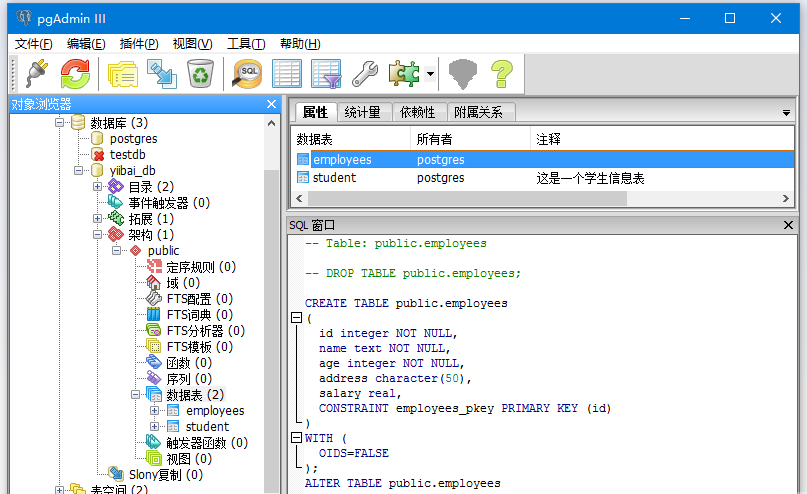This screenshot has height=494, width=807.
Task: Click the create object toolbar icon
Action: click(162, 74)
